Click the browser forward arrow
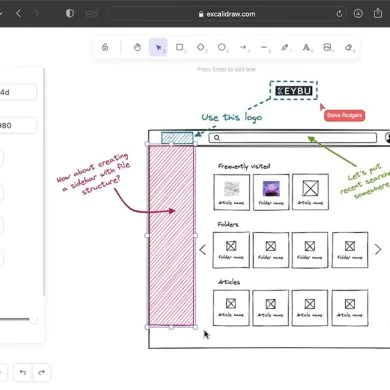390x390 pixels. pyautogui.click(x=36, y=13)
